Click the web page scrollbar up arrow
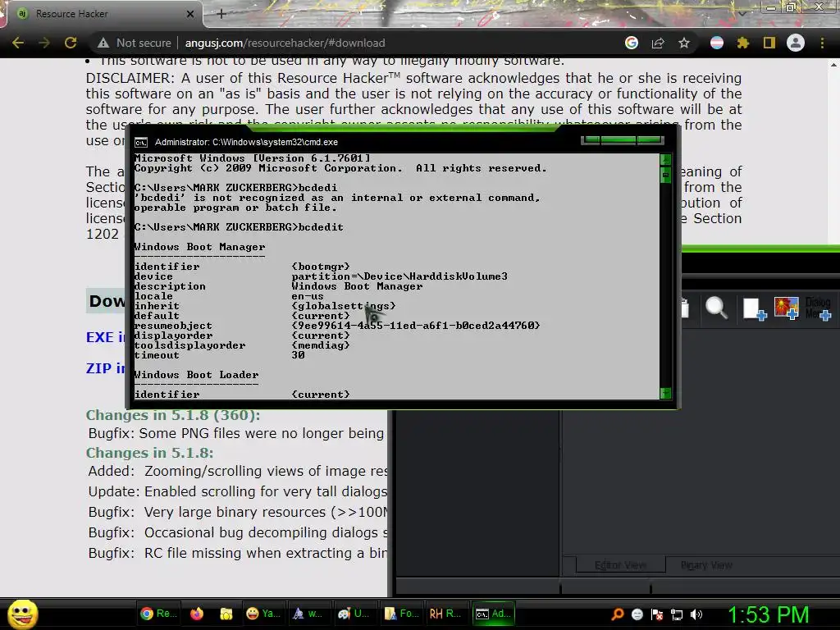 (833, 65)
